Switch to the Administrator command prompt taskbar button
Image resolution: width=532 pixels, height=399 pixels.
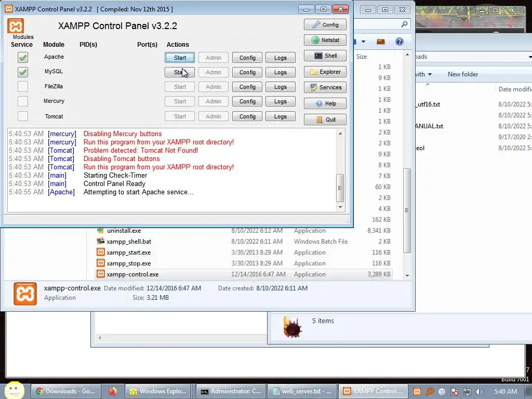231,391
